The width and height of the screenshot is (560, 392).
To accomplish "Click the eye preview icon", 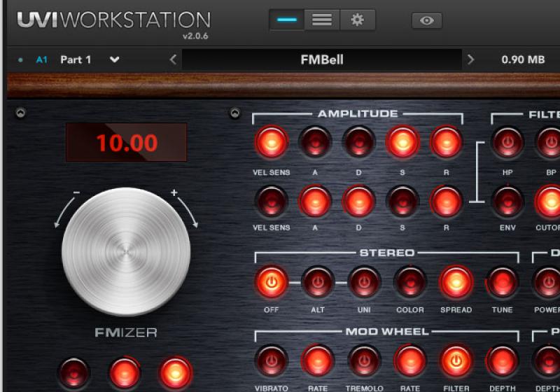I will point(426,21).
